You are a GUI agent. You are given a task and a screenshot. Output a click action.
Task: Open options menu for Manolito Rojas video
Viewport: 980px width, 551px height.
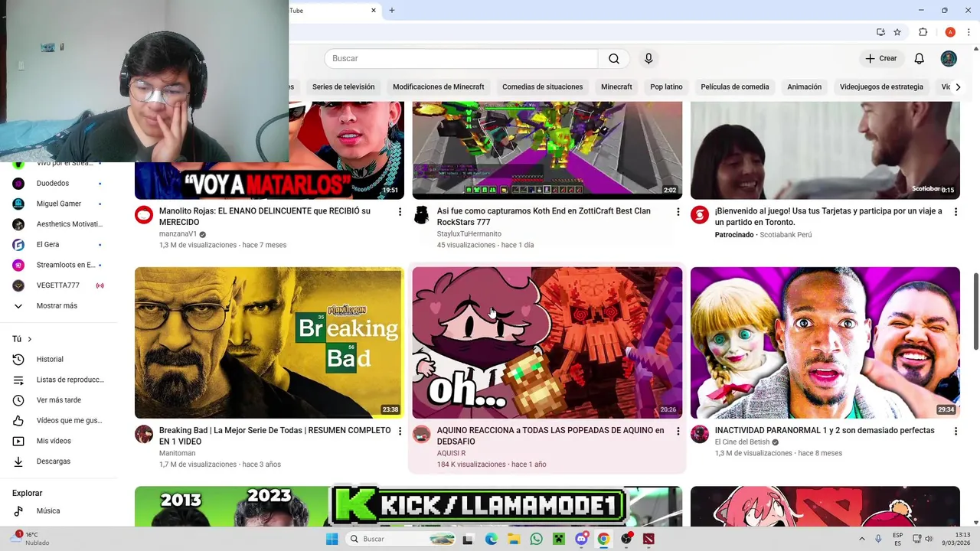[x=400, y=211]
